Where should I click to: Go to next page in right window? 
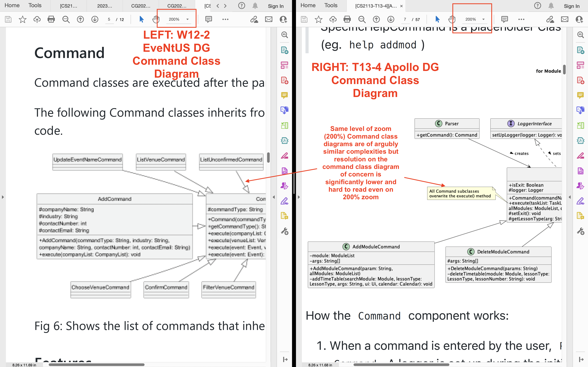click(x=391, y=19)
